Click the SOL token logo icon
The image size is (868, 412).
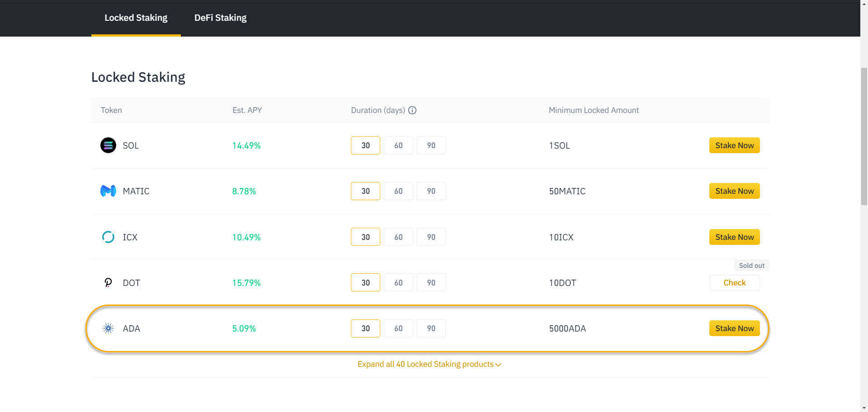(x=108, y=145)
